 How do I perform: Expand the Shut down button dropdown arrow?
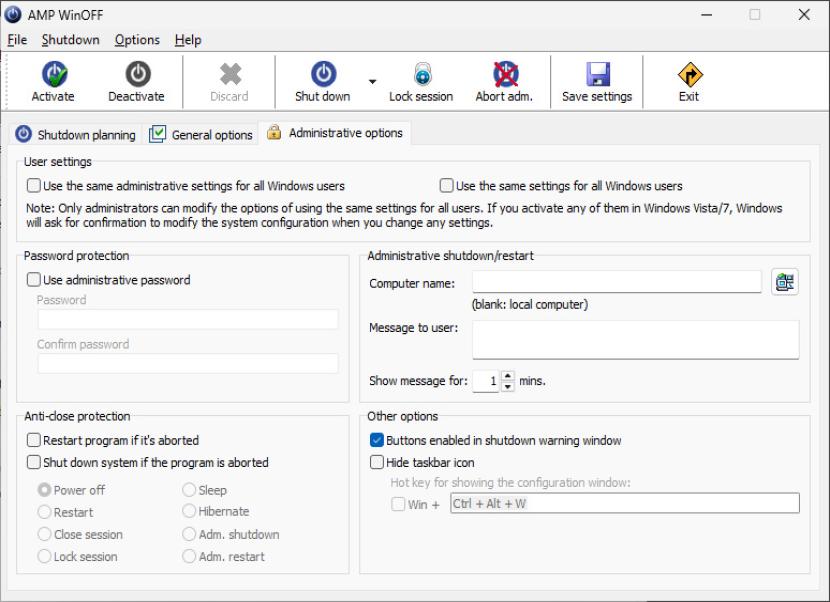372,83
